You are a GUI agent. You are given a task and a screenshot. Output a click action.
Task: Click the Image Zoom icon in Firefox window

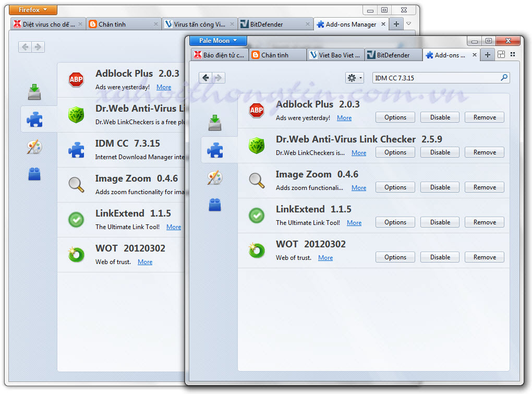(x=76, y=185)
